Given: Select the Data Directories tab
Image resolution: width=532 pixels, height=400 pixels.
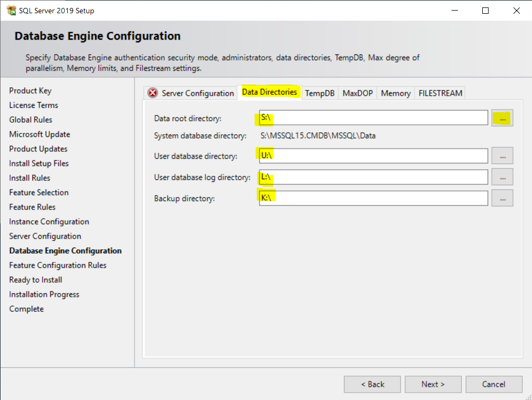Looking at the screenshot, I should tap(269, 92).
